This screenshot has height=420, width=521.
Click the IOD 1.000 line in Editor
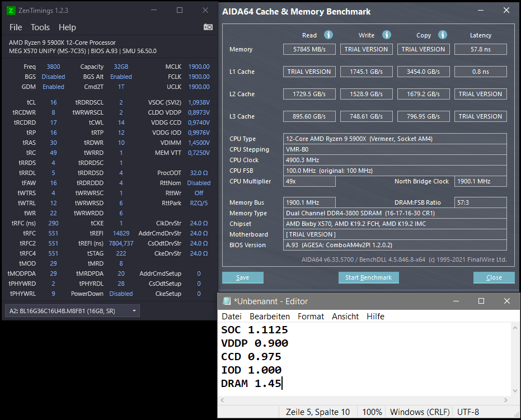(251, 370)
